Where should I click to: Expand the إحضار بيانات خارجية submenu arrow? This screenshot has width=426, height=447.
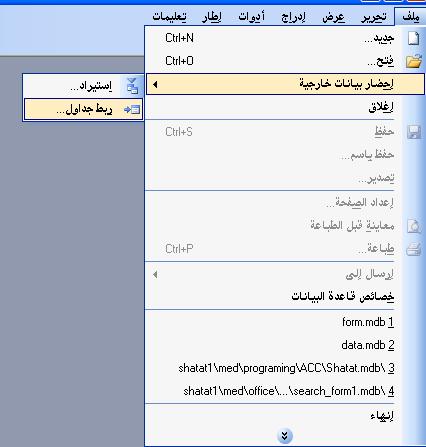pos(155,84)
